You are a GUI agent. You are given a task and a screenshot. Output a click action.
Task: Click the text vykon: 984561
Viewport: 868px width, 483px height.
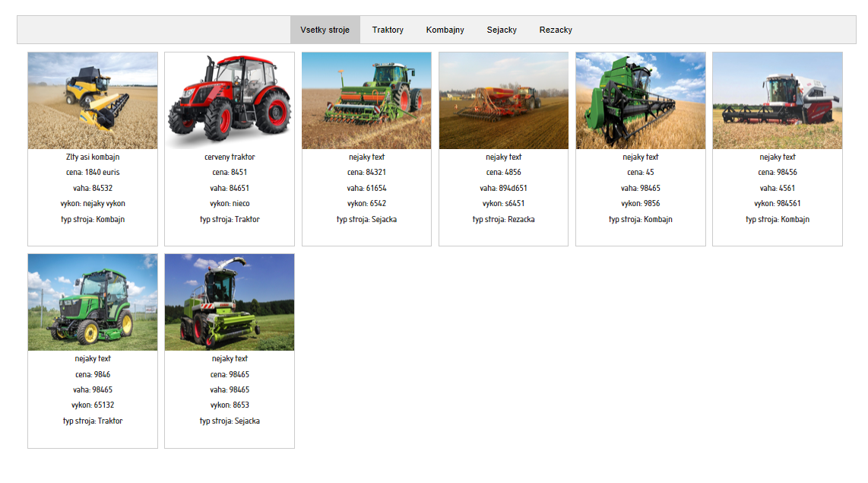pyautogui.click(x=778, y=203)
